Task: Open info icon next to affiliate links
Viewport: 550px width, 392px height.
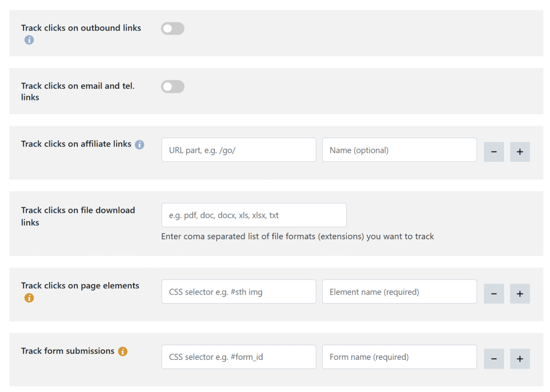Action: coord(139,144)
